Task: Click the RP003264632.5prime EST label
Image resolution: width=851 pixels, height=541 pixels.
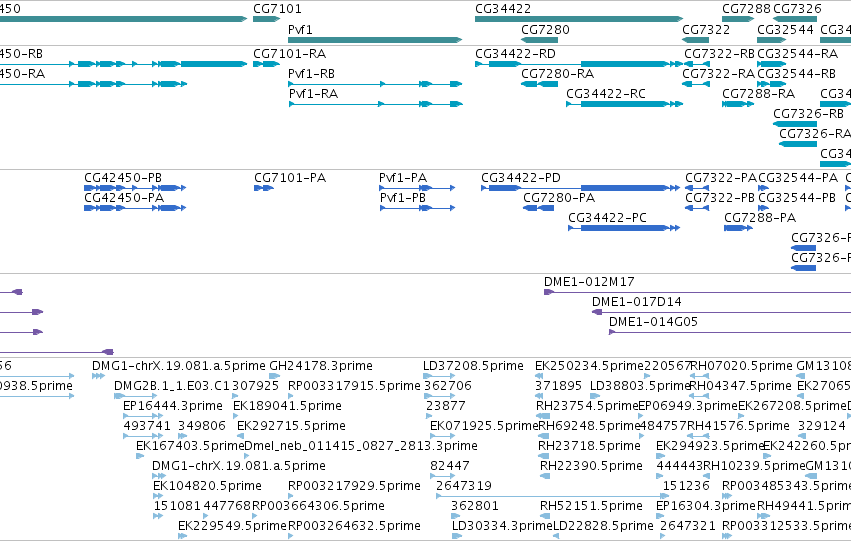Action: click(354, 526)
